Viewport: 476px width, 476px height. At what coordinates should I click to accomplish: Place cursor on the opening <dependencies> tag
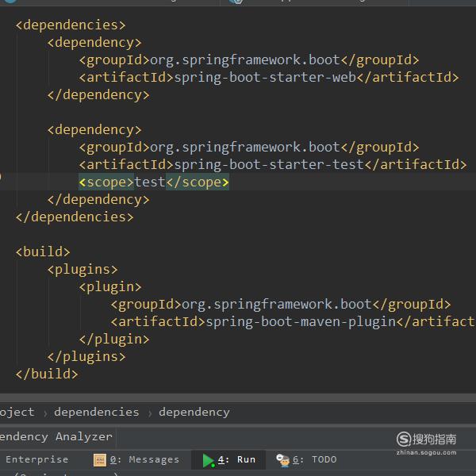pos(71,25)
